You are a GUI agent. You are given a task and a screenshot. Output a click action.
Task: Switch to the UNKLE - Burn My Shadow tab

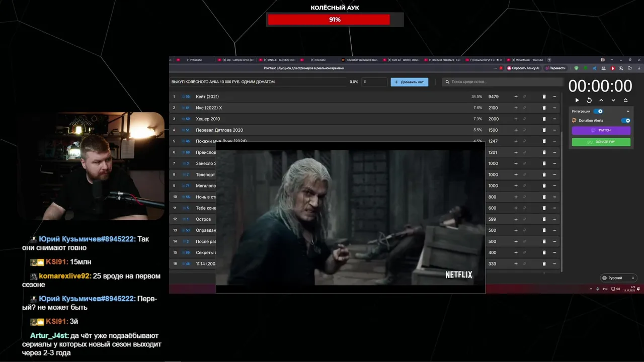277,60
